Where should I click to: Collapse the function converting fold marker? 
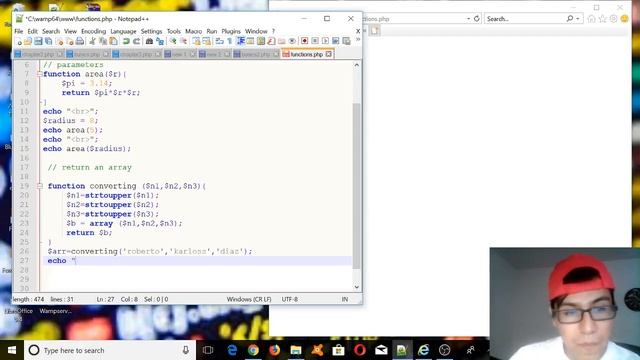[40, 186]
